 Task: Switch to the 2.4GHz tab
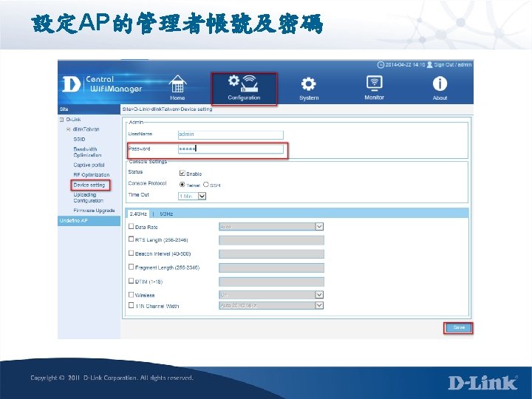click(138, 214)
